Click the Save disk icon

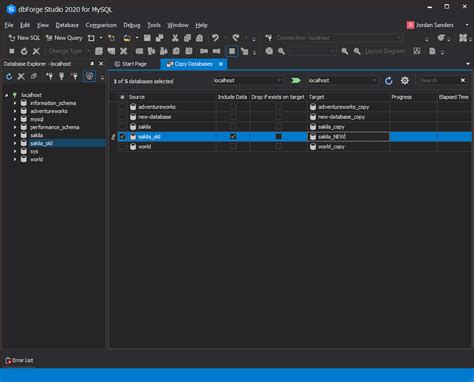point(147,38)
